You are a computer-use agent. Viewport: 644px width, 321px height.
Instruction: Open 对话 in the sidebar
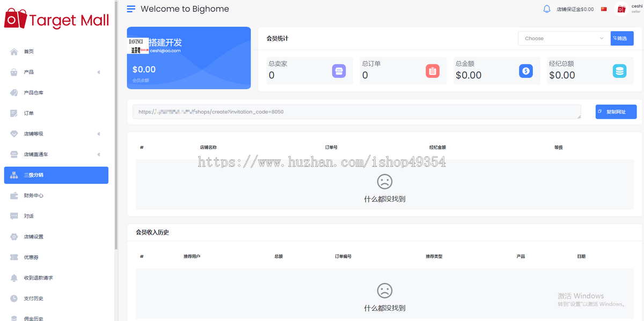tap(56, 216)
